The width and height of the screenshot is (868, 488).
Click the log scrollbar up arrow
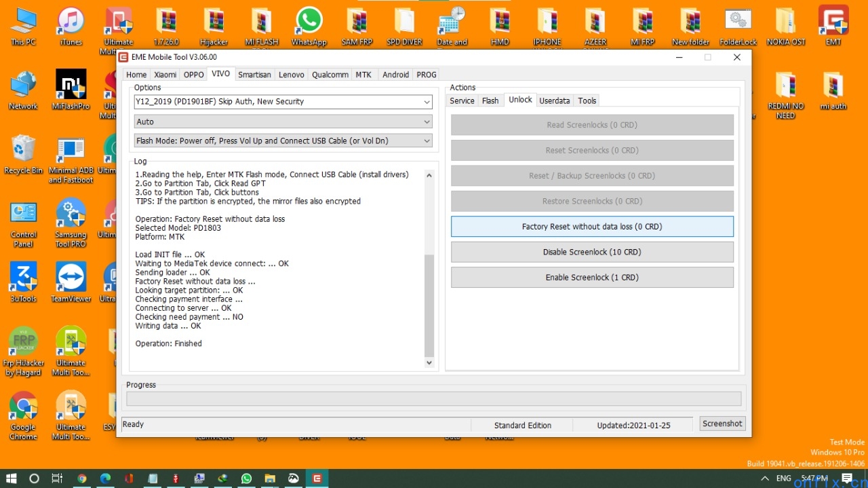[429, 176]
